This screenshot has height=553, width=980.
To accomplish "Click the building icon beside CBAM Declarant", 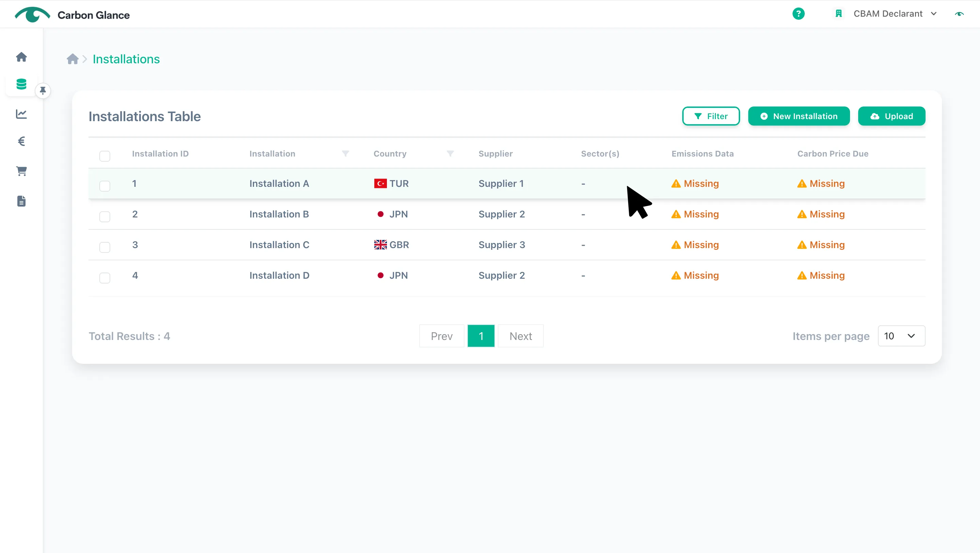I will [838, 14].
